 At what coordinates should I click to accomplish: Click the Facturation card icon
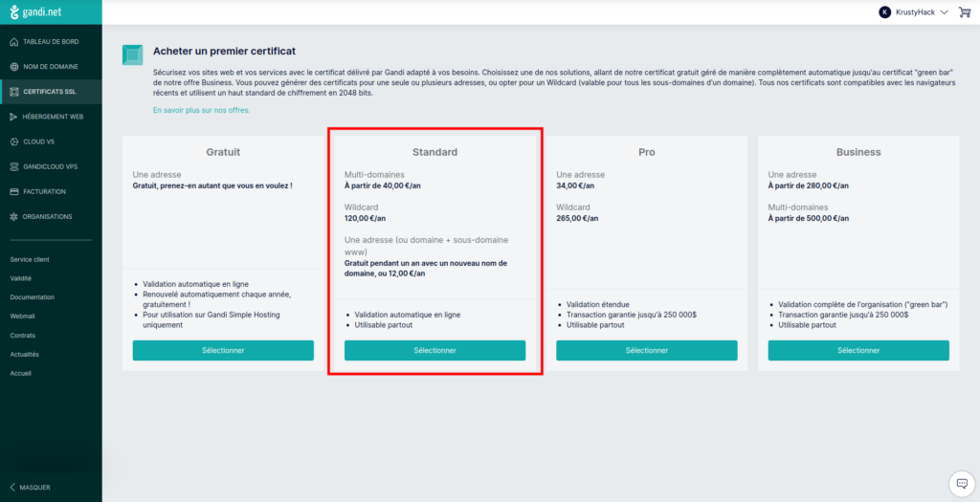tap(14, 191)
